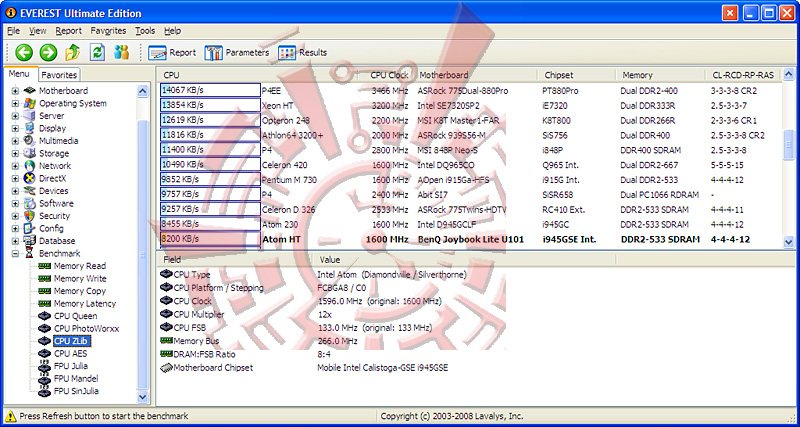This screenshot has height=427, width=800.
Task: Expand the Motherboard tree node
Action: [15, 91]
